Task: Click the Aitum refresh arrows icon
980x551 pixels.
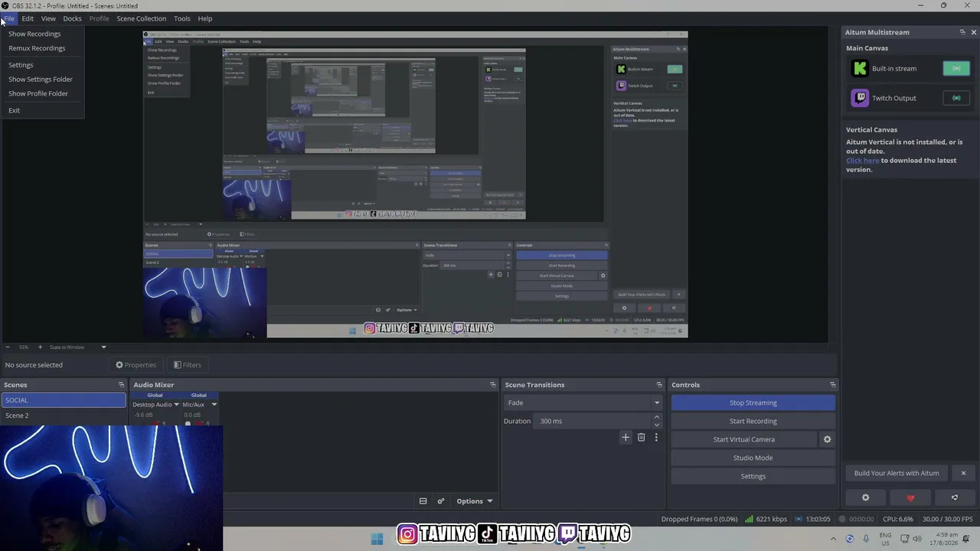Action: click(x=955, y=497)
